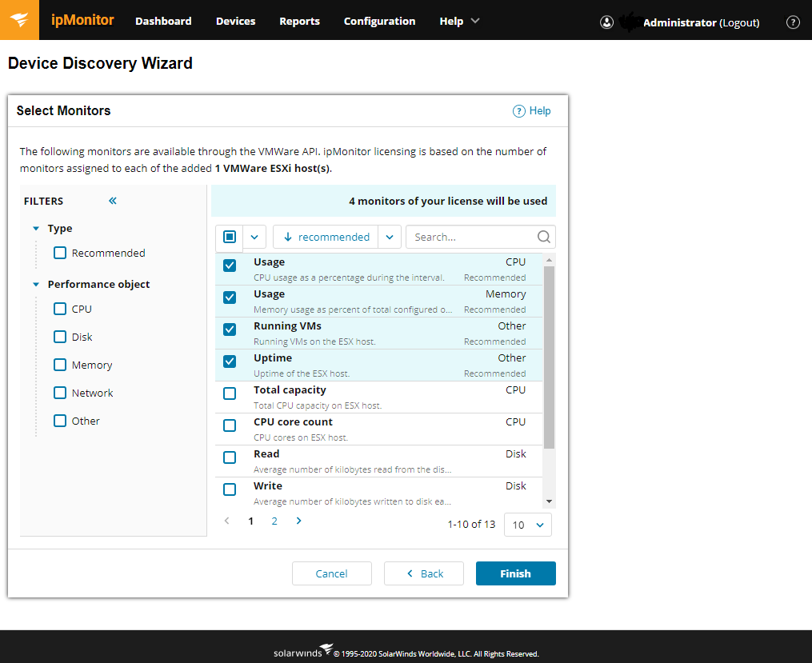Click the Finish button
Screen dimensions: 812x663
click(515, 573)
